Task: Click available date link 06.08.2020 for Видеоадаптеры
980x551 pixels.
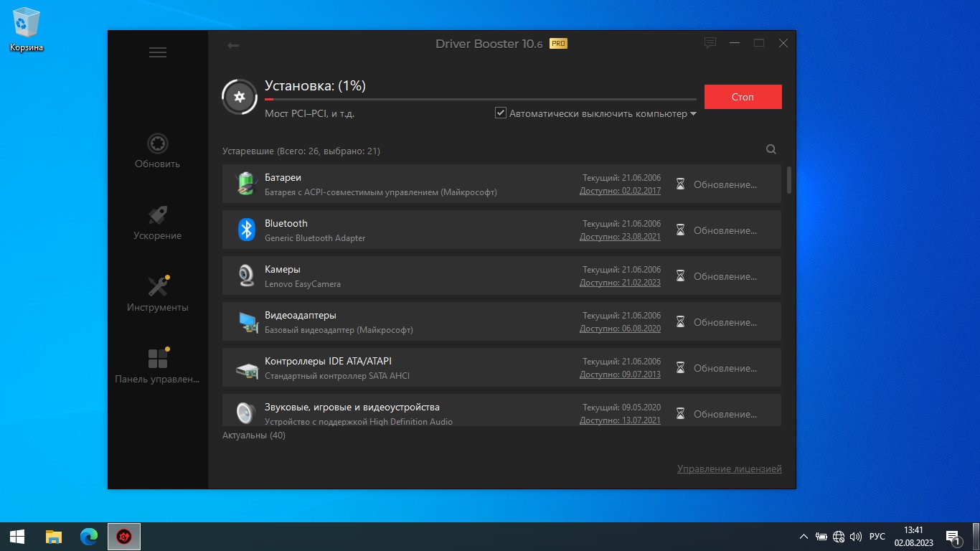Action: point(620,329)
